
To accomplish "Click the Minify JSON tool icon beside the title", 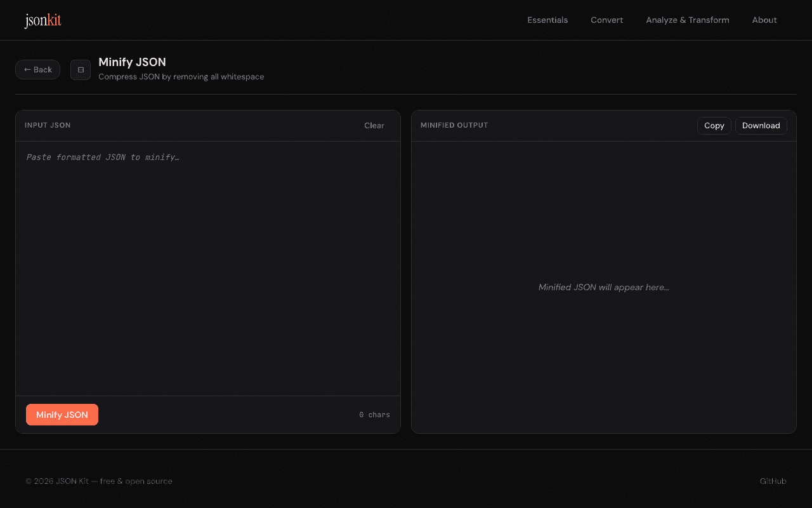I will point(81,70).
